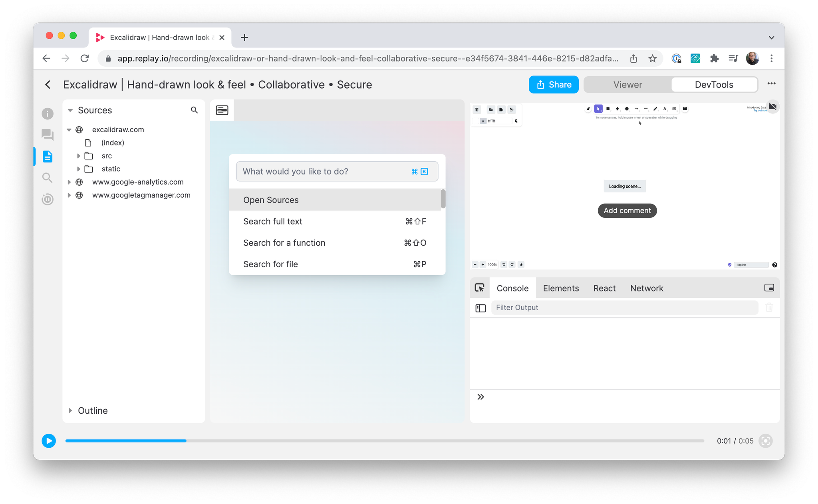
Task: Expand www.googletagmanager.com node
Action: click(x=69, y=195)
